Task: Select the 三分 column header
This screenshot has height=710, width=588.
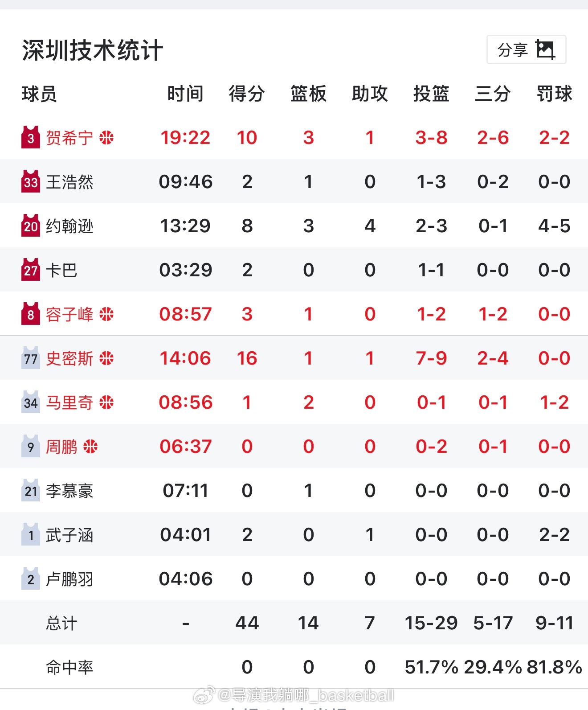Action: 493,94
